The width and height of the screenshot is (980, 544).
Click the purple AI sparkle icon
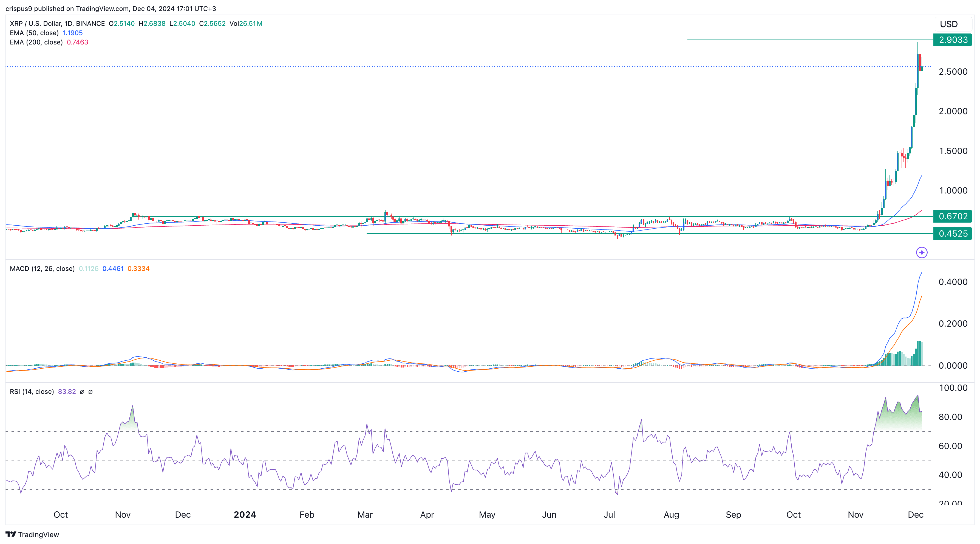(922, 253)
